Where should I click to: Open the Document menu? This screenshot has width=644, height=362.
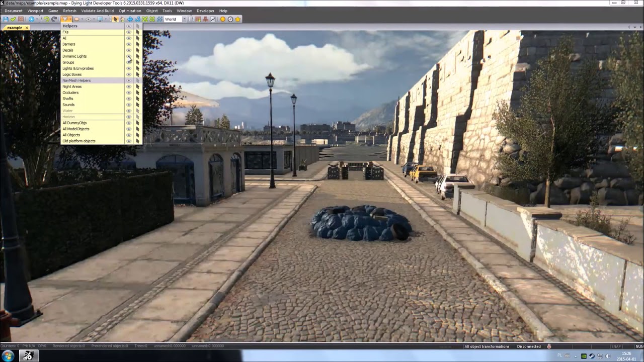[x=14, y=11]
